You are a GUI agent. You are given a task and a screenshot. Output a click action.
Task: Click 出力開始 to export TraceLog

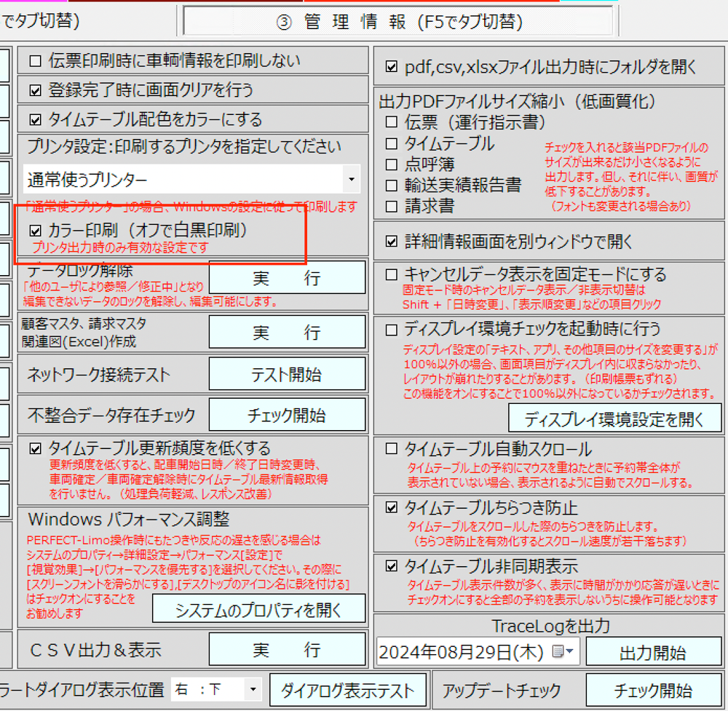tap(654, 652)
